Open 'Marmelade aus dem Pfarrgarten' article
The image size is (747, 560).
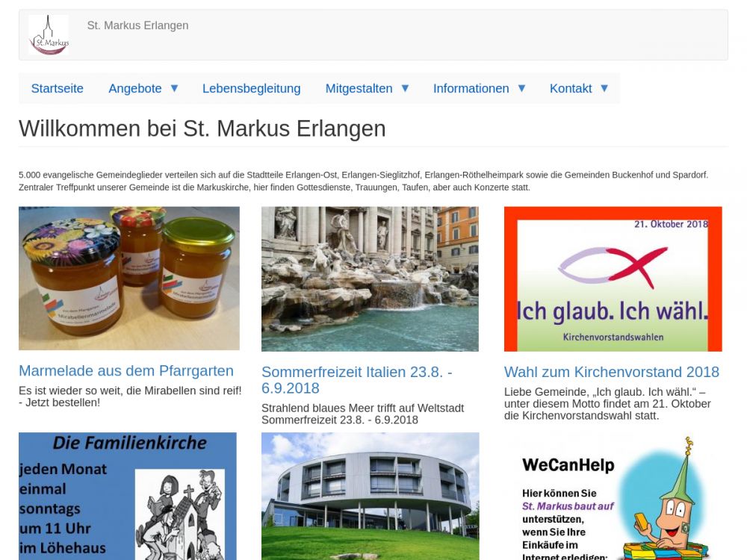126,371
